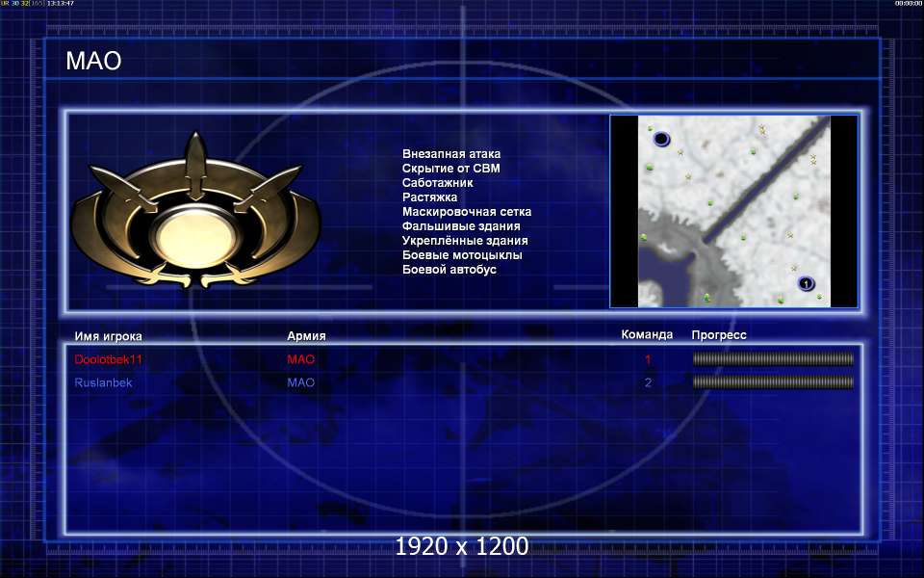Screen dimensions: 924x578
Task: Select ability 'Растяжка'
Action: tap(429, 197)
